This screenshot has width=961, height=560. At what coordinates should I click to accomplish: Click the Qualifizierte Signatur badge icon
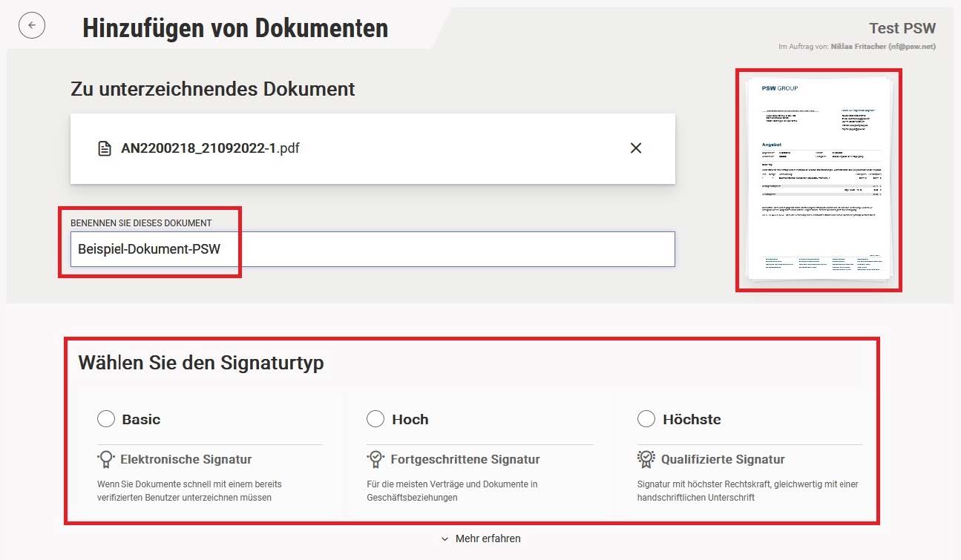point(645,458)
